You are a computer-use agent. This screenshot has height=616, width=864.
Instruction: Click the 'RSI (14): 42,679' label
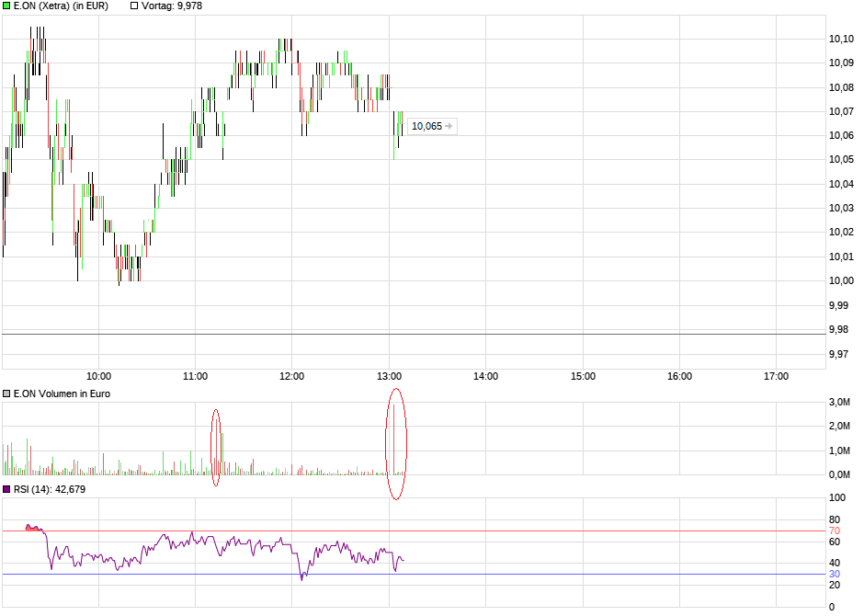pos(50,489)
